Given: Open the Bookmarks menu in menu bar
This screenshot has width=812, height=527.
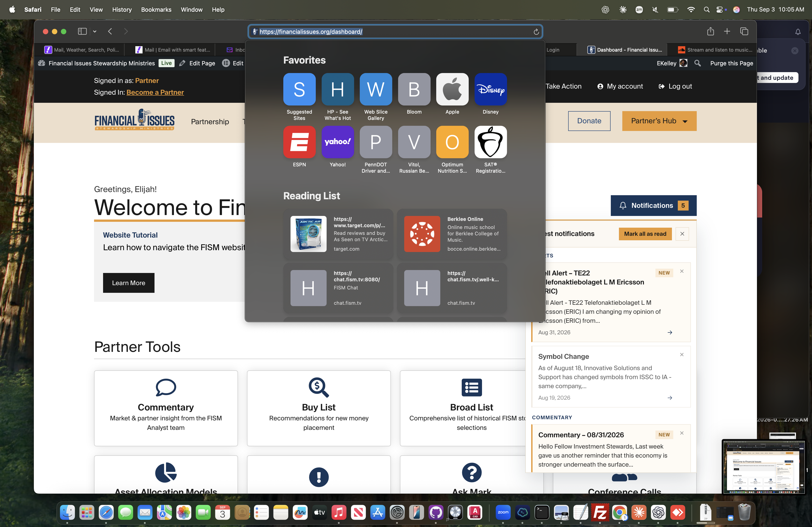Looking at the screenshot, I should pos(156,9).
